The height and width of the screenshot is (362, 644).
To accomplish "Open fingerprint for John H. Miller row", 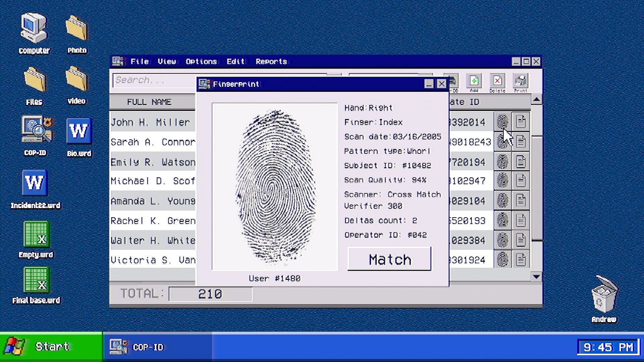I will click(x=502, y=122).
